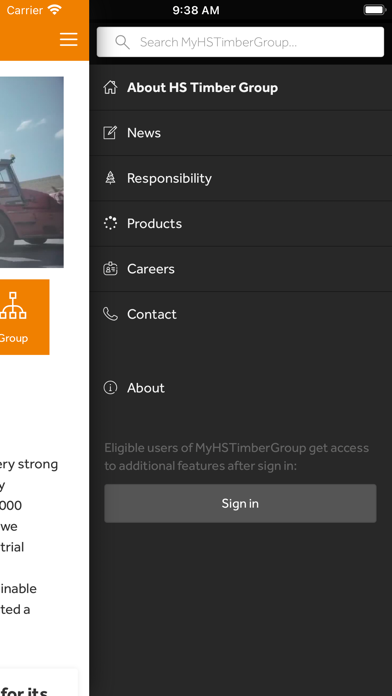Click the pencil note icon beside News
392x696 pixels.
110,133
